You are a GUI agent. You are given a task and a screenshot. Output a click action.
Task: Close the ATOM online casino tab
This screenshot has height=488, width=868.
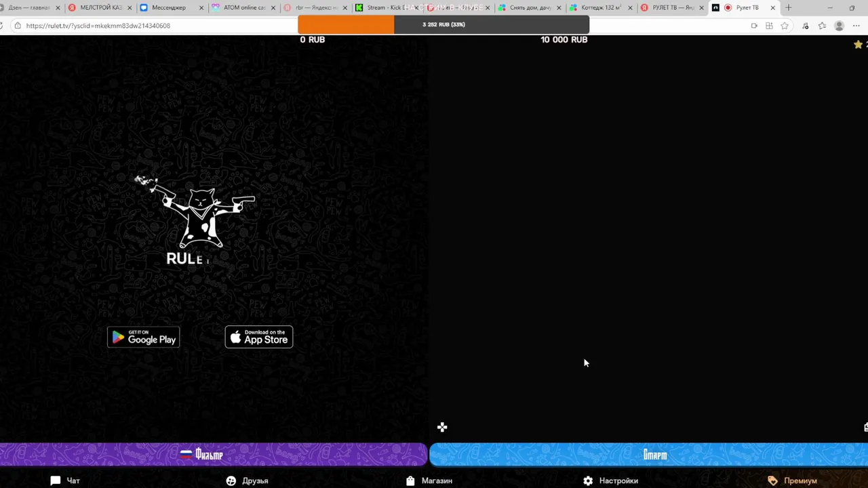pyautogui.click(x=273, y=7)
